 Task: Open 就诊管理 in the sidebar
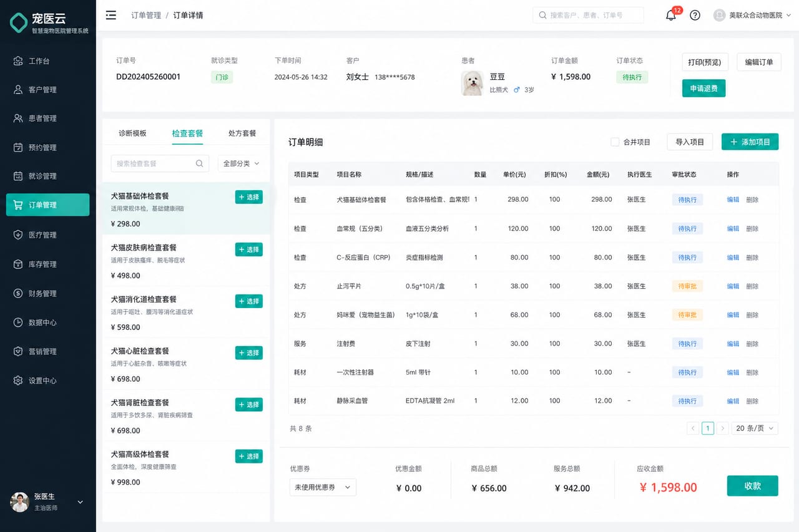pyautogui.click(x=47, y=177)
